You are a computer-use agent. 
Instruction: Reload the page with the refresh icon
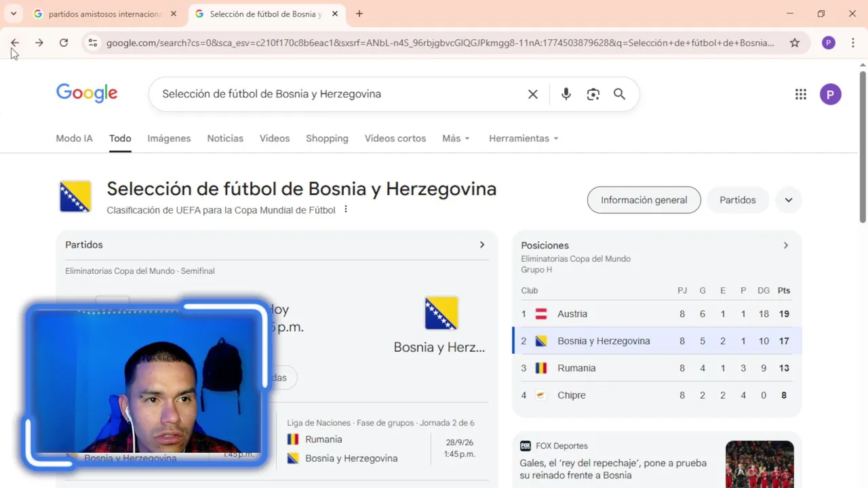(64, 43)
